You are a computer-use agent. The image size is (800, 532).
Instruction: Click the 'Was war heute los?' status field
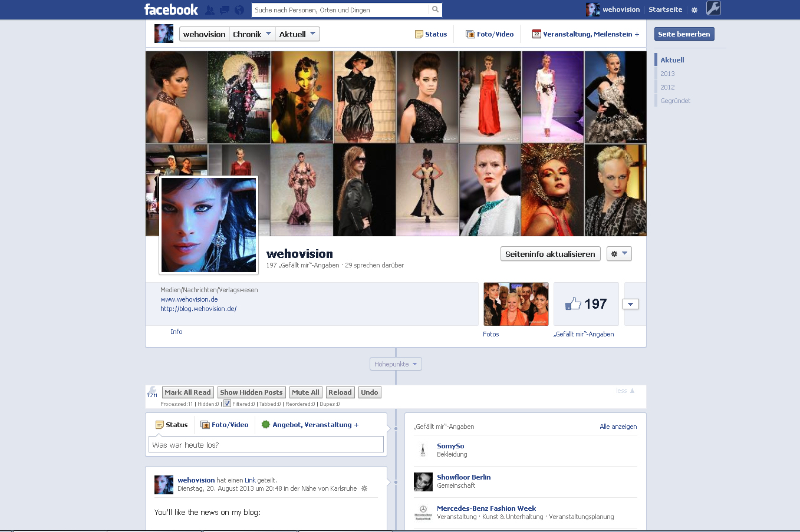pos(266,445)
